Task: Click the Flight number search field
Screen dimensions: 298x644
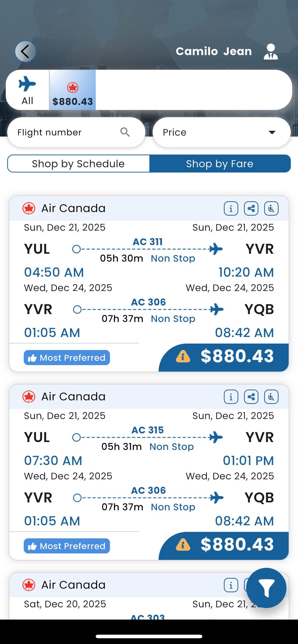Action: pos(65,132)
